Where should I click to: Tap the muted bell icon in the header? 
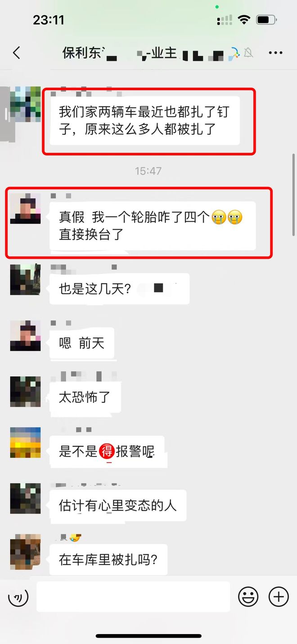tap(248, 53)
